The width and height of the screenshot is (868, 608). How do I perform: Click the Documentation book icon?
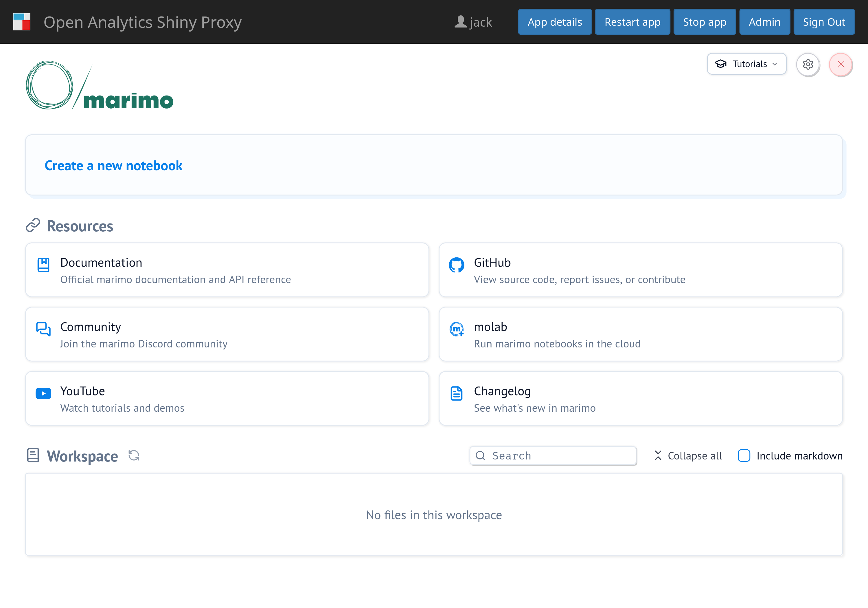click(43, 265)
